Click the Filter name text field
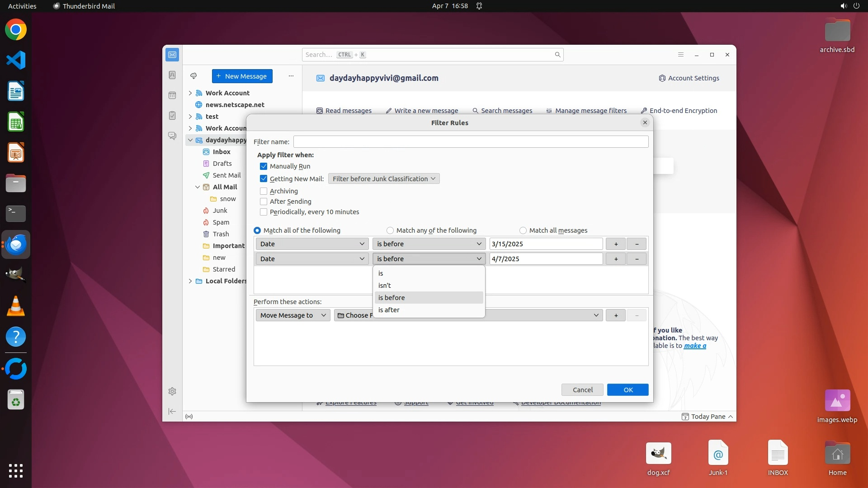The width and height of the screenshot is (868, 488). coord(470,142)
